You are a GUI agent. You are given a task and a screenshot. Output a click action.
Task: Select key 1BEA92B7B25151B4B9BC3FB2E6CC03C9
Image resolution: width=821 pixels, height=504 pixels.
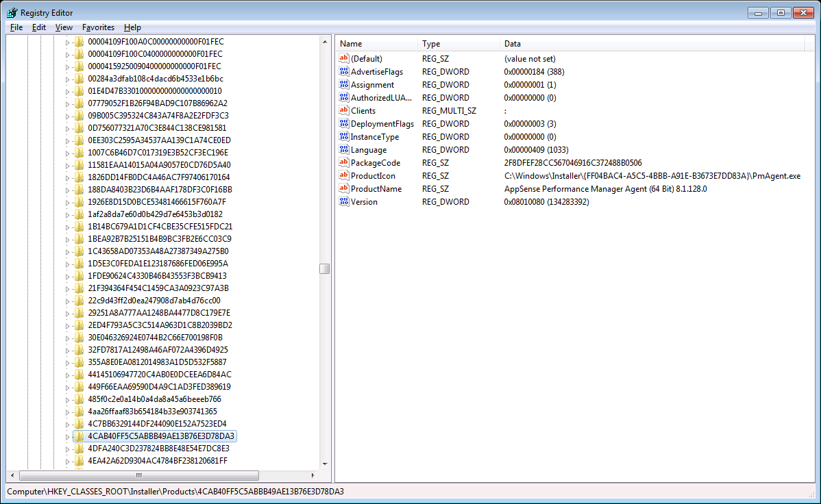click(160, 239)
